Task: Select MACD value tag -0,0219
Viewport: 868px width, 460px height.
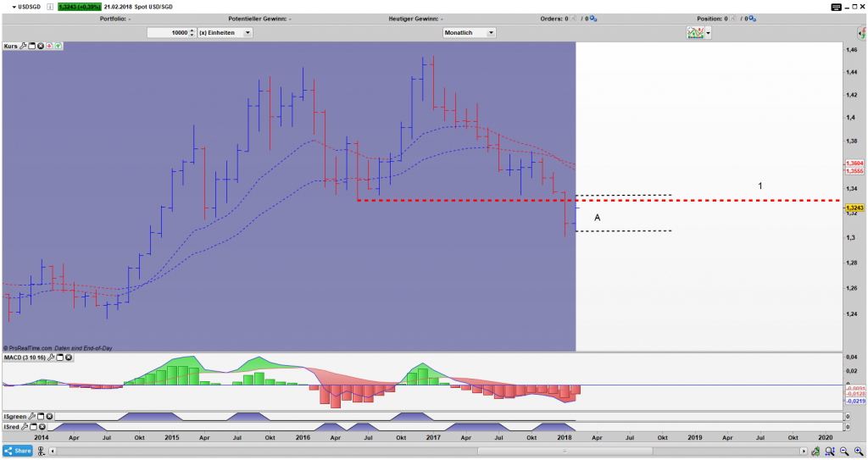Action: pyautogui.click(x=855, y=401)
